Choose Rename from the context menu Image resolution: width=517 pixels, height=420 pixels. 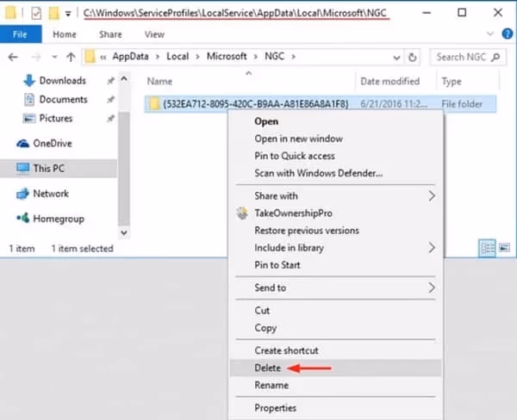coord(336,385)
